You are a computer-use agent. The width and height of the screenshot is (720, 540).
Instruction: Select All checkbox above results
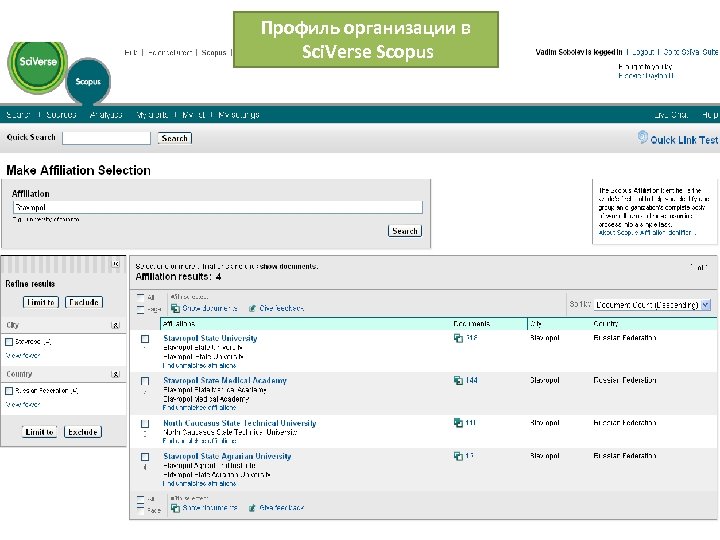(x=141, y=298)
